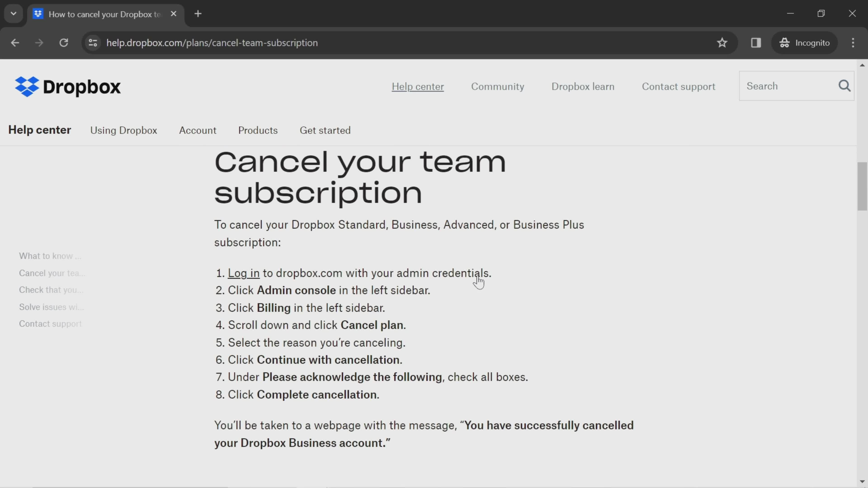This screenshot has height=488, width=868.
Task: Restore down the browser window
Action: click(821, 14)
